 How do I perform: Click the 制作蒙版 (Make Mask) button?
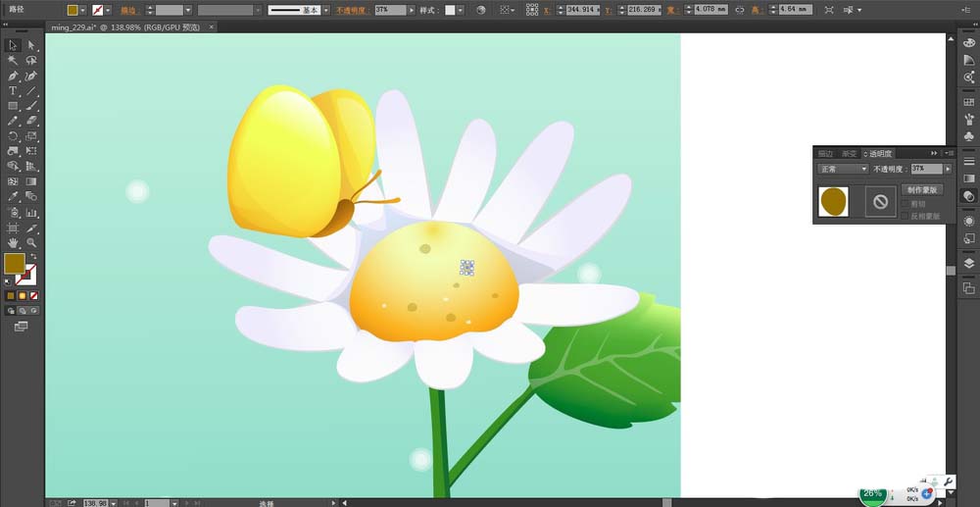tap(922, 190)
